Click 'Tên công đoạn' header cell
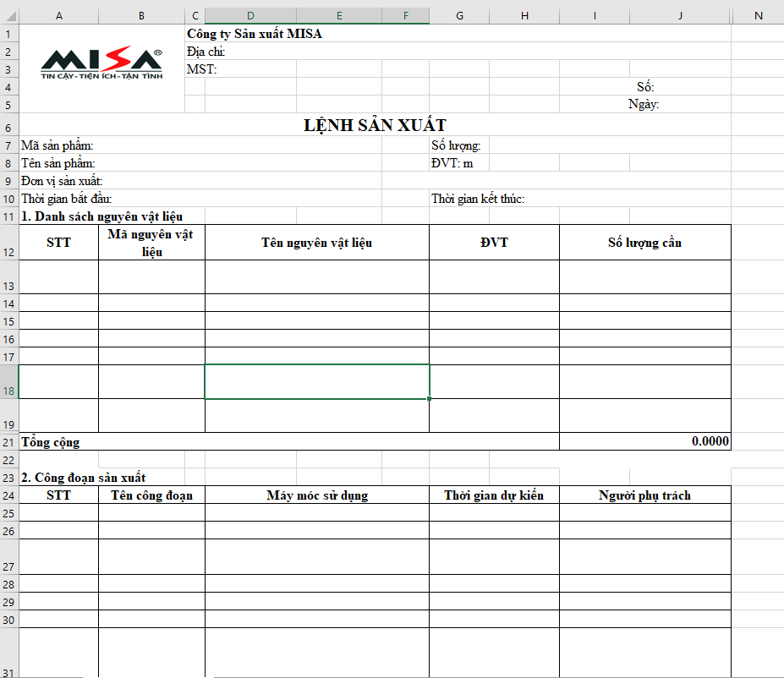784x678 pixels. (x=151, y=495)
